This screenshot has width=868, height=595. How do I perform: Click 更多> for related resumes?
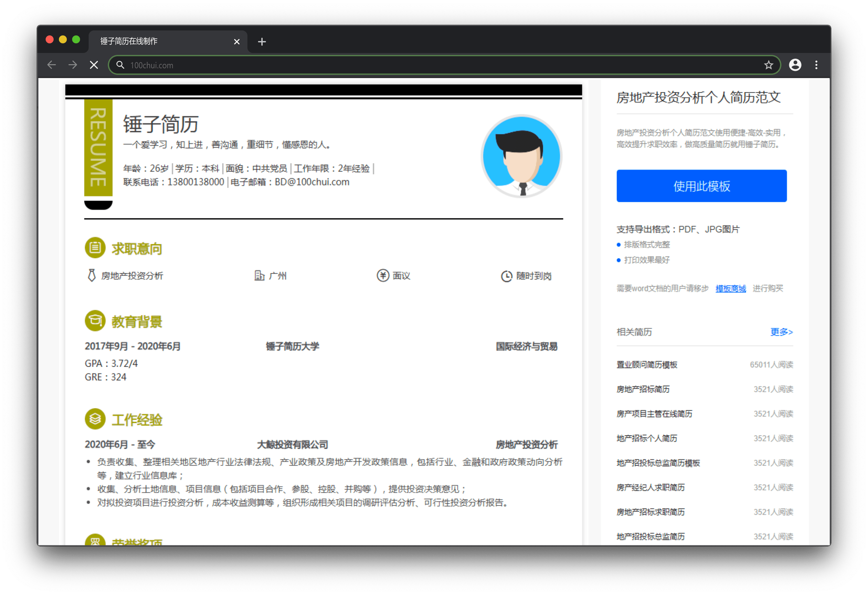[x=781, y=332]
